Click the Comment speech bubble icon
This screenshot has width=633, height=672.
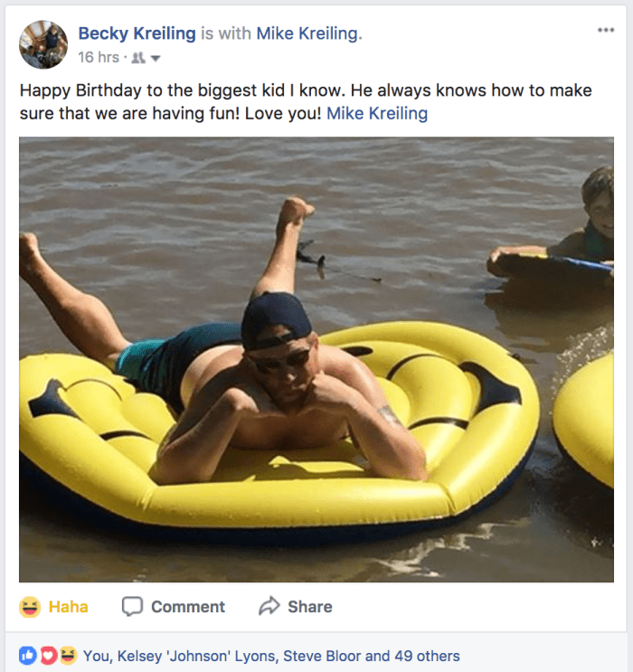[x=133, y=606]
